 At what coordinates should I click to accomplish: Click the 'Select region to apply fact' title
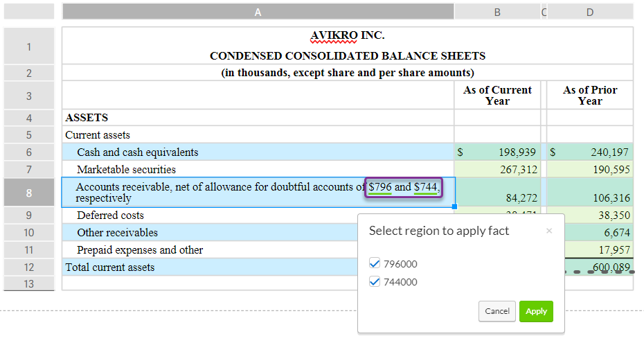[438, 231]
